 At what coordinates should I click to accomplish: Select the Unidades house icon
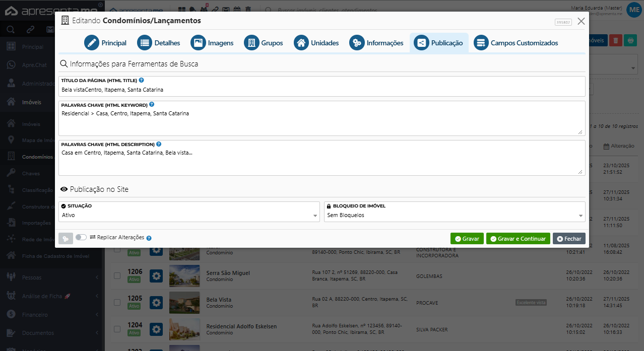click(x=301, y=43)
